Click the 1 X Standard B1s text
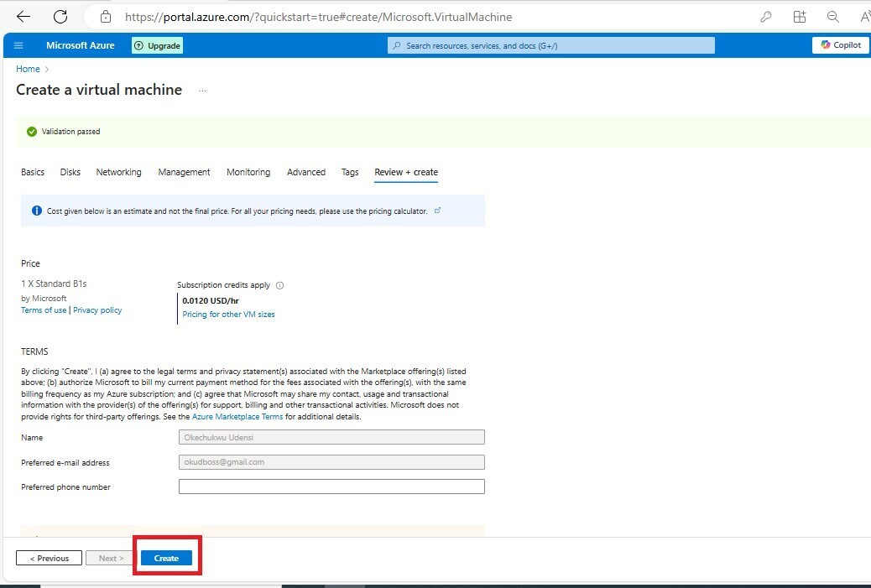 pyautogui.click(x=54, y=284)
